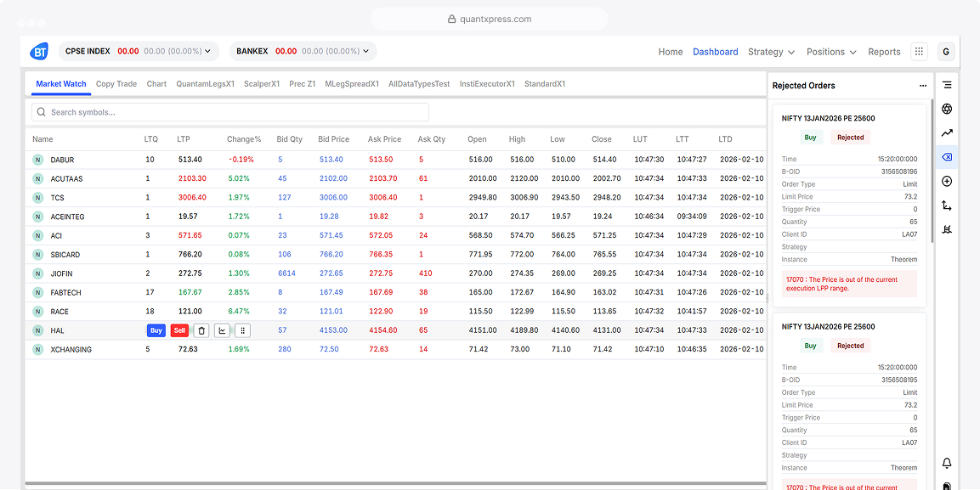Click the Rejected Orders vertical scrollbar
The width and height of the screenshot is (980, 490).
point(932,170)
